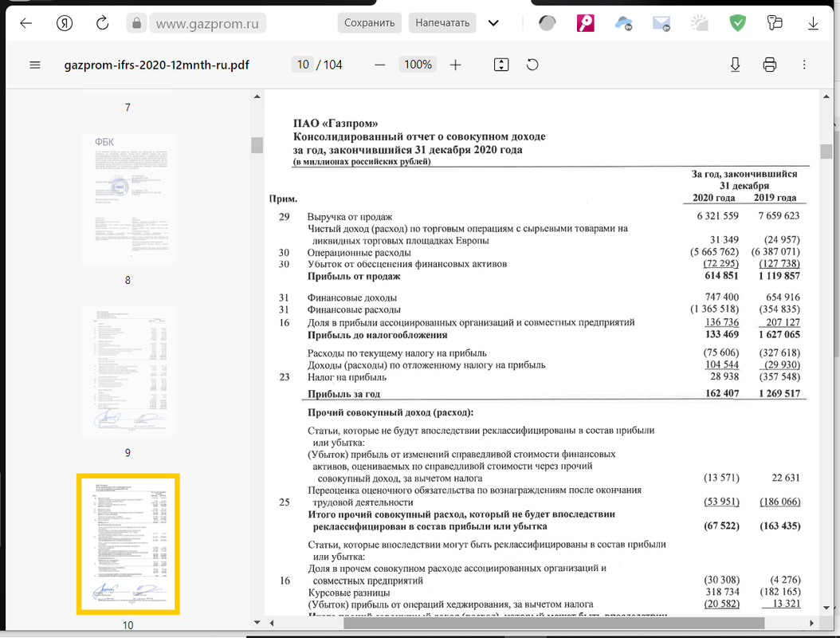Open the extensions puzzle icon
This screenshot has height=638, width=840.
[x=774, y=23]
